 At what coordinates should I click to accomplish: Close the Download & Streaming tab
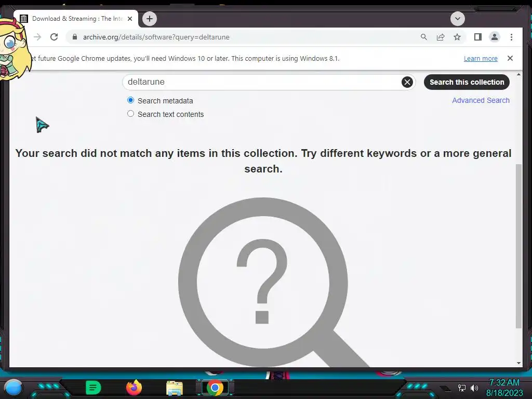[129, 19]
